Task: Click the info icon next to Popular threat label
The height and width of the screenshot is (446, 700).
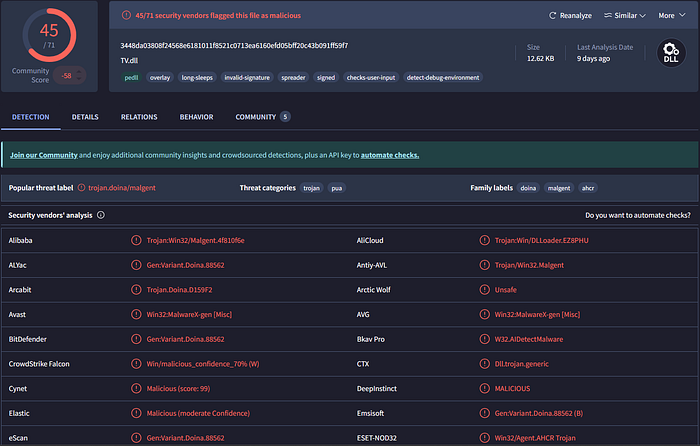Action: [81, 188]
